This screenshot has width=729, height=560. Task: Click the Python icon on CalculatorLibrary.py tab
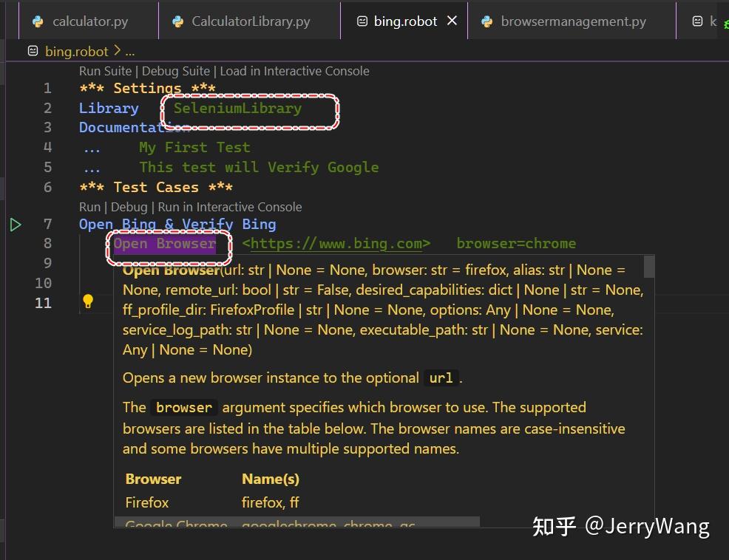click(178, 21)
